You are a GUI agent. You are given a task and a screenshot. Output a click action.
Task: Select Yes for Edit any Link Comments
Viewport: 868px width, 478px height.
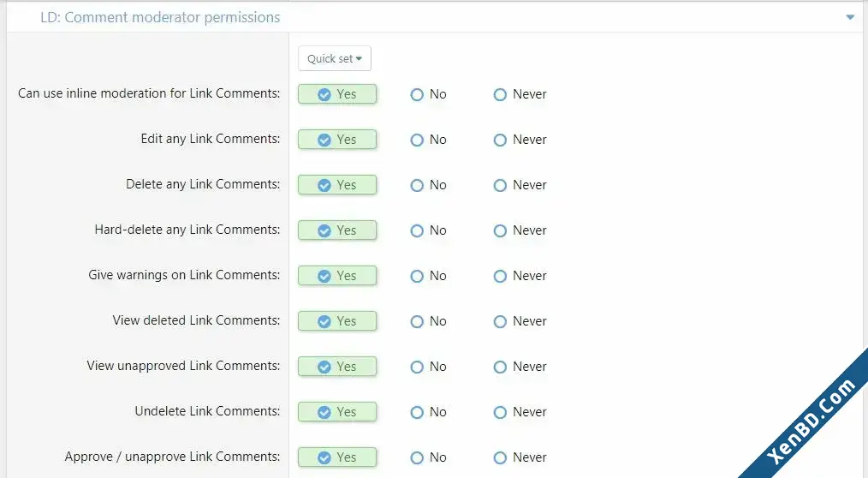click(337, 140)
